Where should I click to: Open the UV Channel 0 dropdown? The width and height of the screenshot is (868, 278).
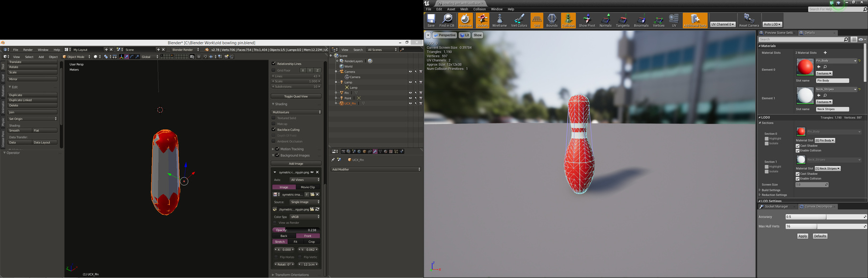(723, 24)
